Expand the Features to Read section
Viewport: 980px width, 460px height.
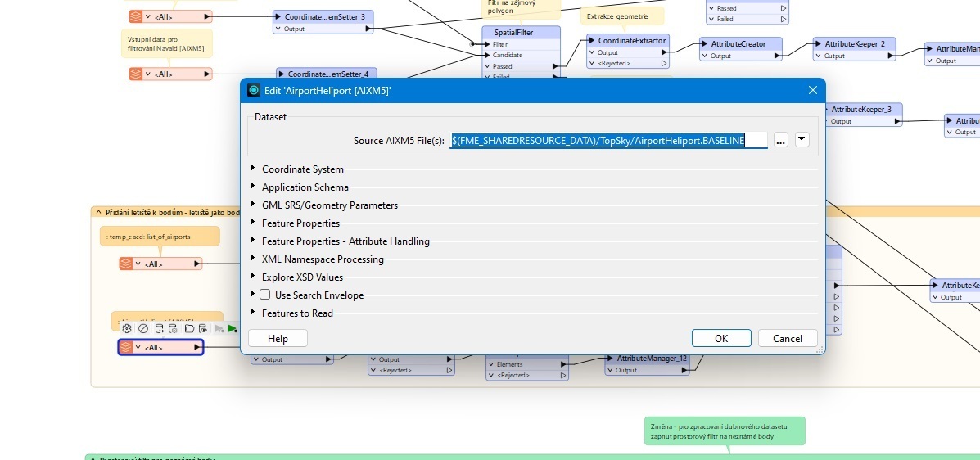252,313
